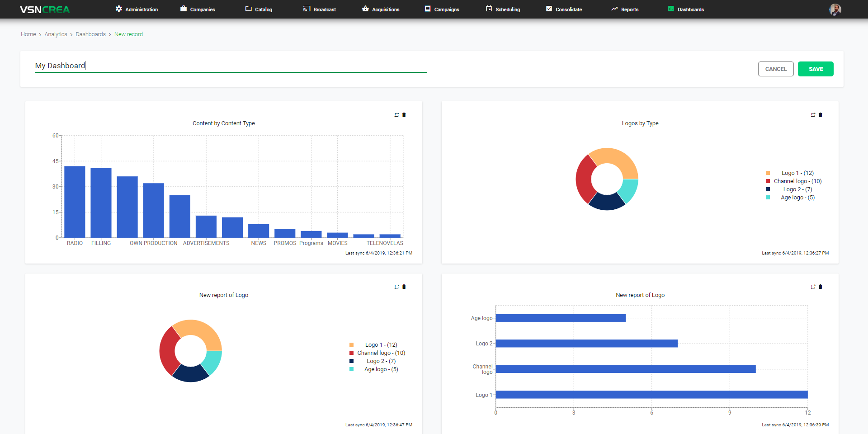Click the Content by Content Type title
868x434 pixels.
click(224, 123)
